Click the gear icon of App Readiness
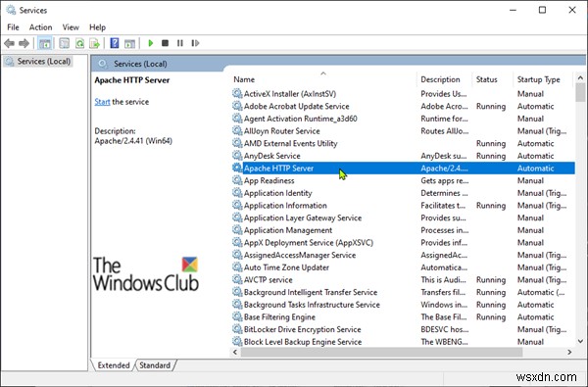 pos(237,180)
